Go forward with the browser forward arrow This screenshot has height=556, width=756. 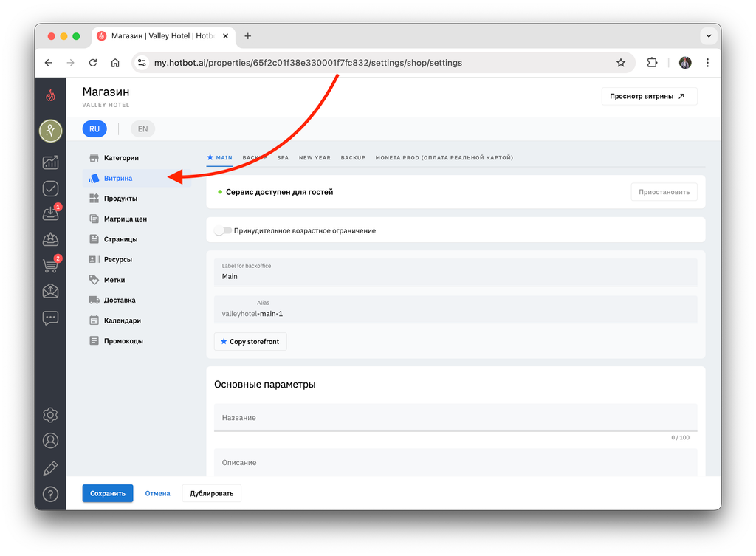click(x=70, y=63)
